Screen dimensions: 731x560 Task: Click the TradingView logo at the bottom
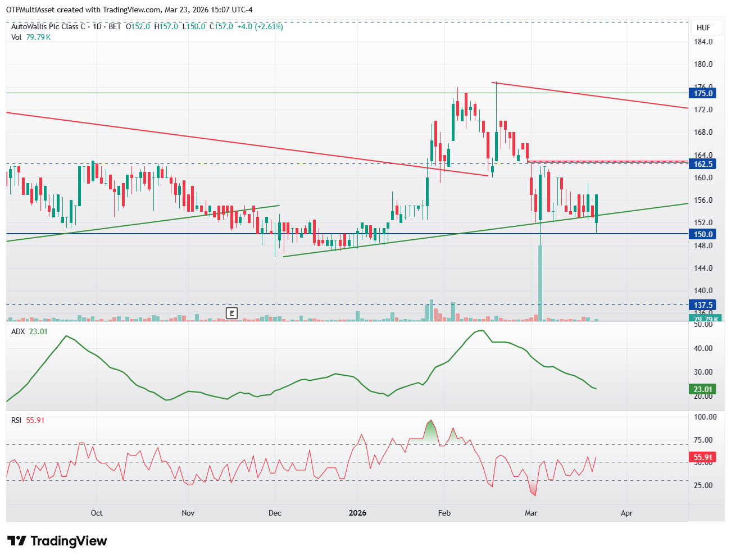click(57, 541)
